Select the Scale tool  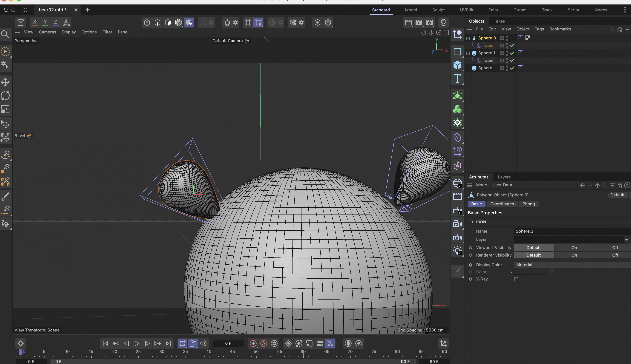pos(5,109)
